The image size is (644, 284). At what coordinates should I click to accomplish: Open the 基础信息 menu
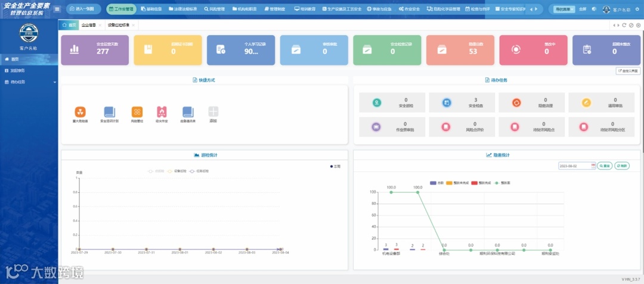point(151,9)
